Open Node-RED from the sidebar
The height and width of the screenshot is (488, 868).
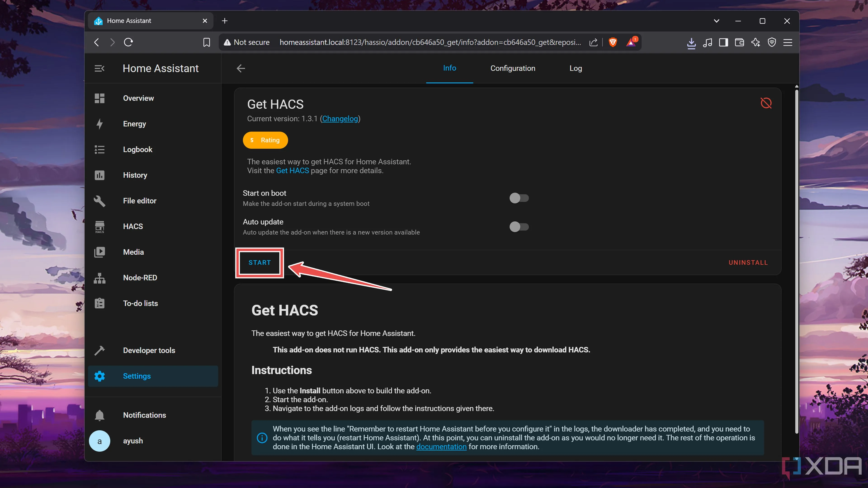tap(100, 278)
